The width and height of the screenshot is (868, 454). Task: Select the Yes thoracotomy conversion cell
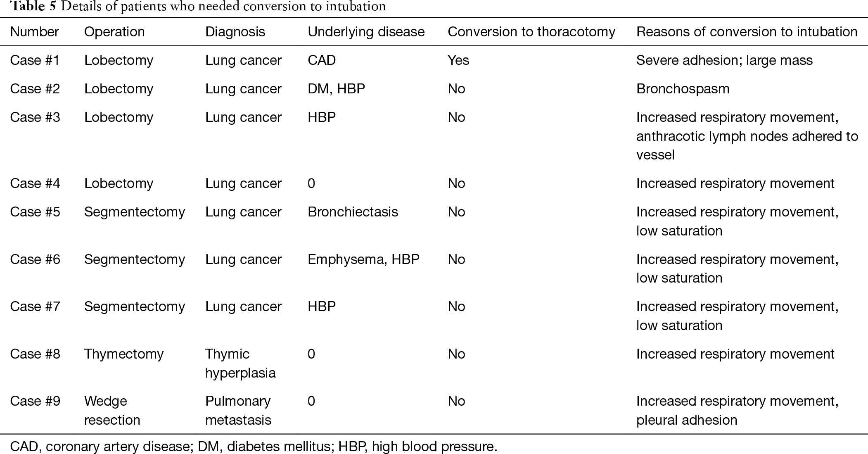click(x=458, y=60)
